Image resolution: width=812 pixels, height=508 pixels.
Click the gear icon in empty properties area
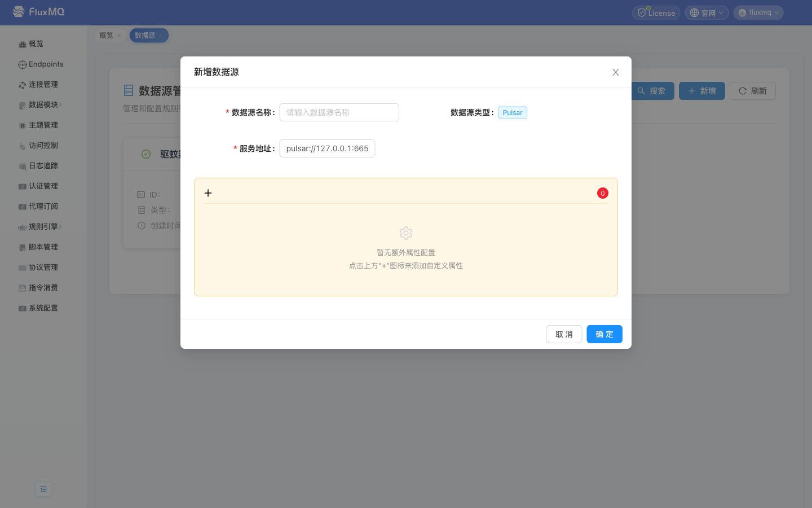click(x=405, y=233)
